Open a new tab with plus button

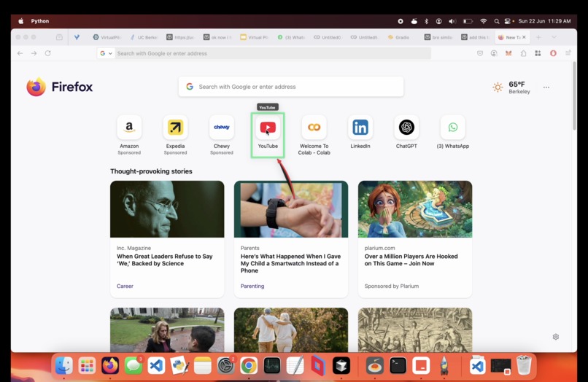pyautogui.click(x=538, y=37)
